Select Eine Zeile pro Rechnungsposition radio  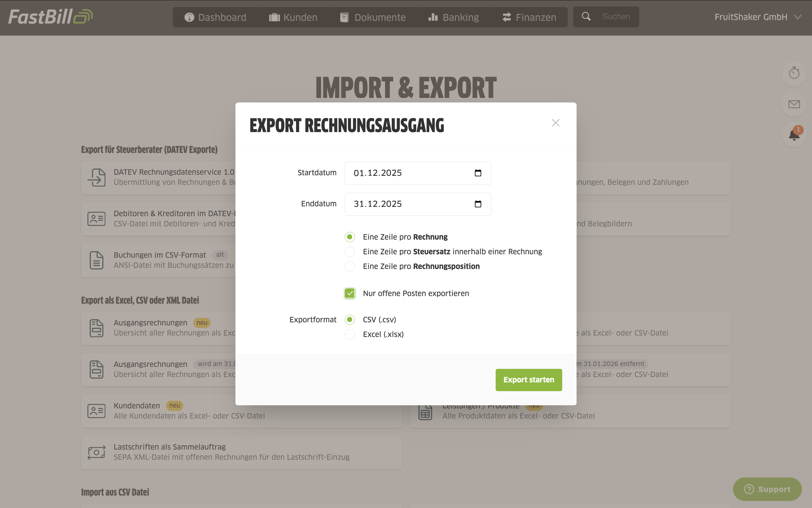tap(350, 266)
